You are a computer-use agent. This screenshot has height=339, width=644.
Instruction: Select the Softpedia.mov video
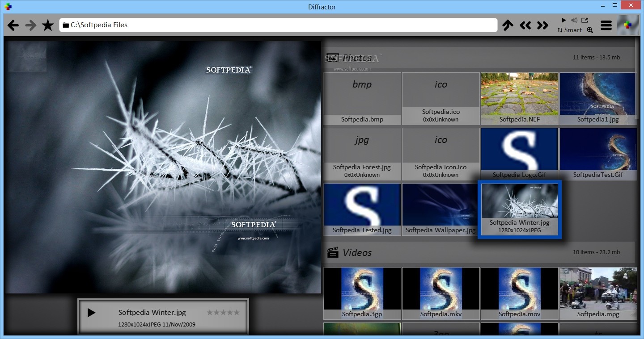tap(520, 293)
